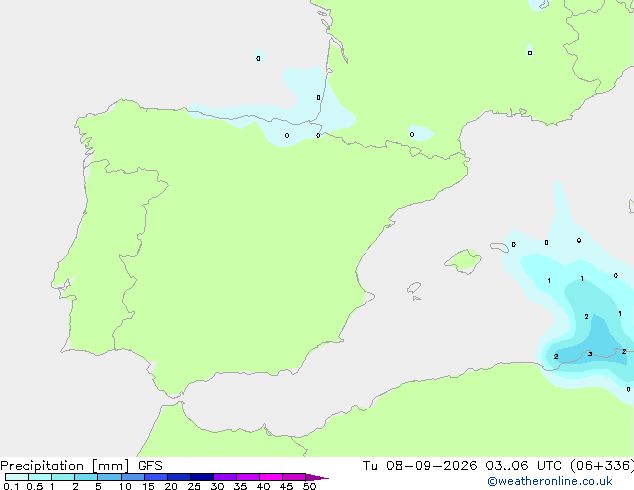Viewport: 634px width, 490px height.
Task: Click the forecast date 'Tu 08-09-2026' label
Action: tap(420, 466)
